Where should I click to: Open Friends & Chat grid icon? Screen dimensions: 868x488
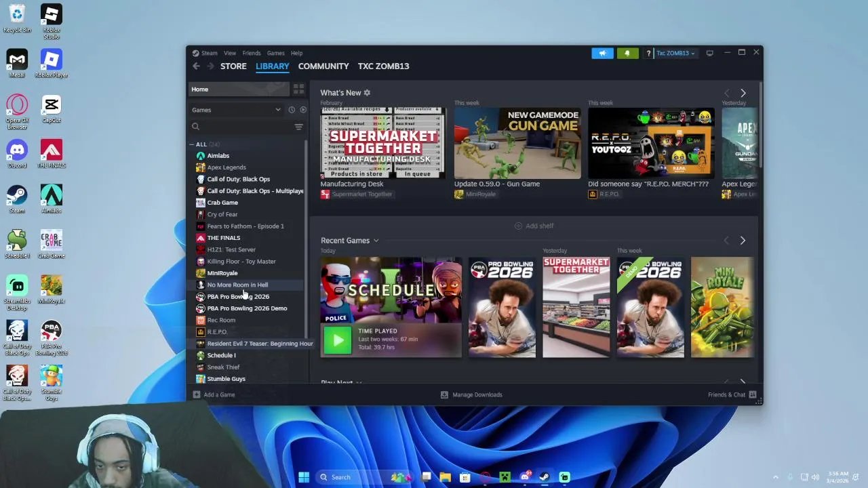(753, 394)
